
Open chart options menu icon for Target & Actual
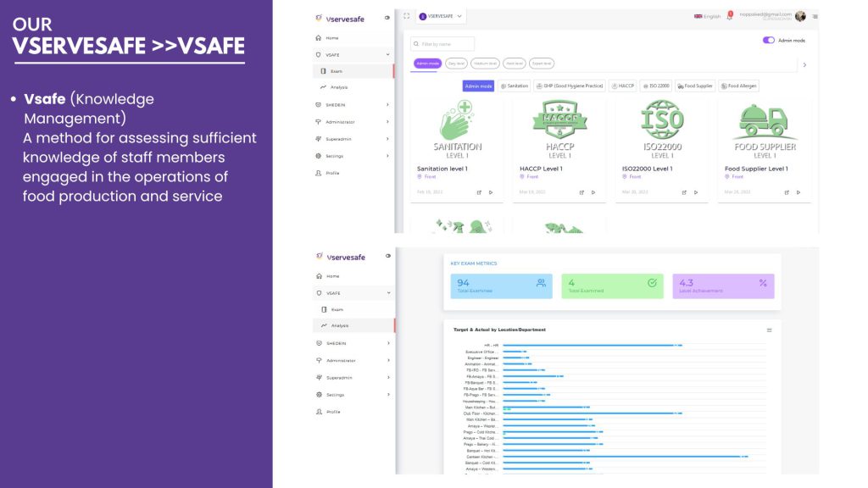point(769,330)
